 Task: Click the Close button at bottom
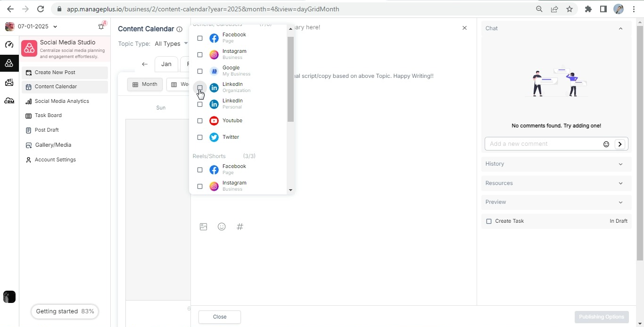point(220,317)
